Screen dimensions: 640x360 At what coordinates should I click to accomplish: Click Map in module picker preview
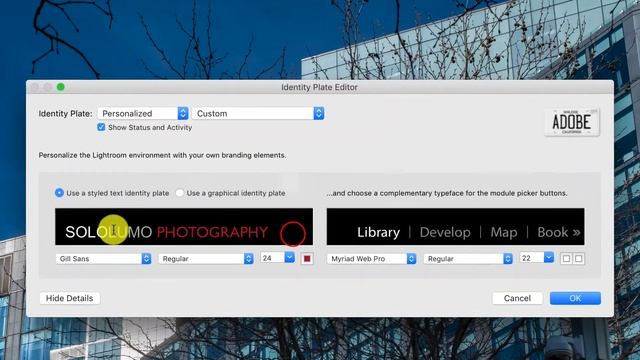[x=504, y=232]
